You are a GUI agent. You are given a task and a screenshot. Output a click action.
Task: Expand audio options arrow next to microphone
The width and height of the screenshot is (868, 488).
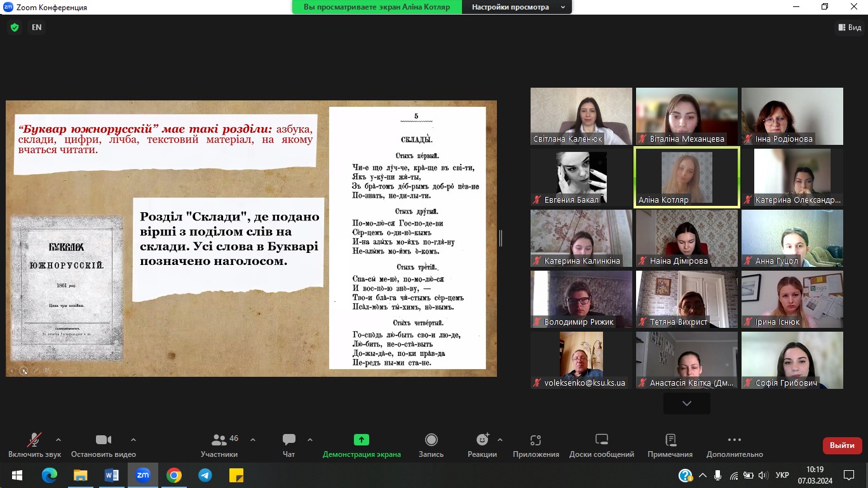(x=58, y=440)
